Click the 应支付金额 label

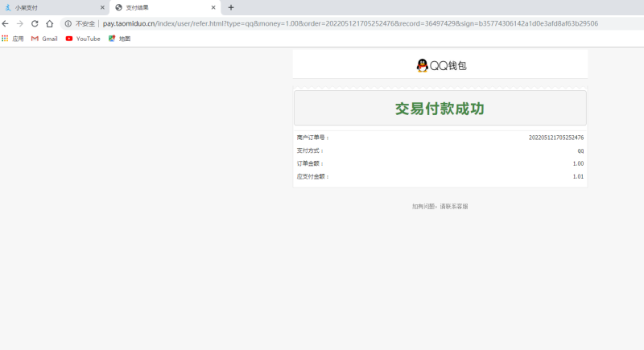pos(313,176)
